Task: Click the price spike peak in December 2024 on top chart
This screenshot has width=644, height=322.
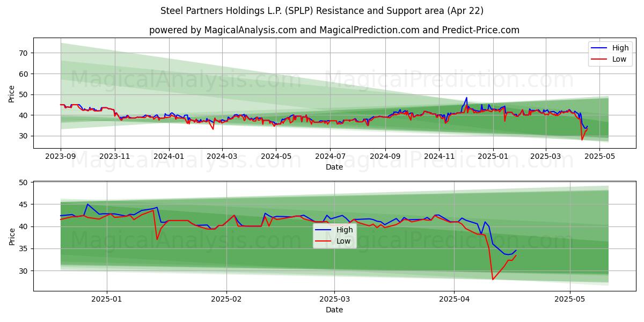Action: [466, 98]
